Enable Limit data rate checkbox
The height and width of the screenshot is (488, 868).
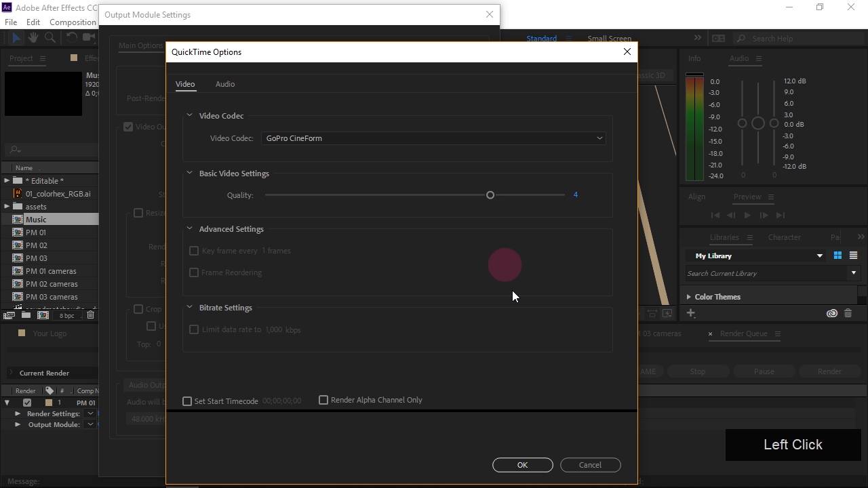194,329
